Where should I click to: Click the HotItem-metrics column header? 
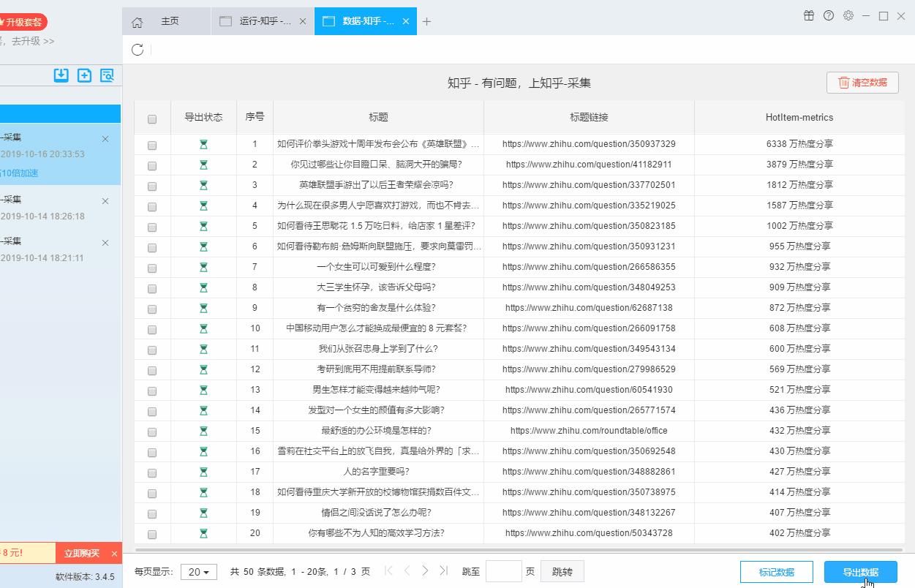[x=799, y=117]
